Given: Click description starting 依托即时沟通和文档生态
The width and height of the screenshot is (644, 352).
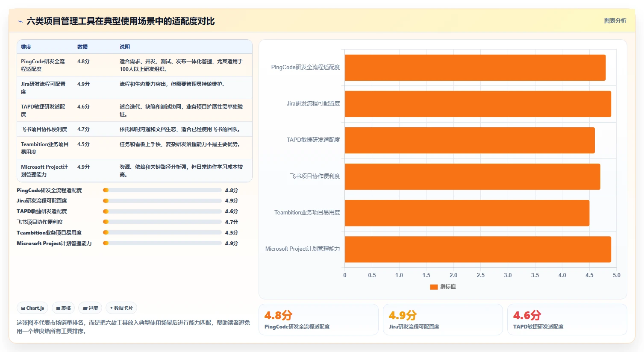Looking at the screenshot, I should click(x=180, y=129).
